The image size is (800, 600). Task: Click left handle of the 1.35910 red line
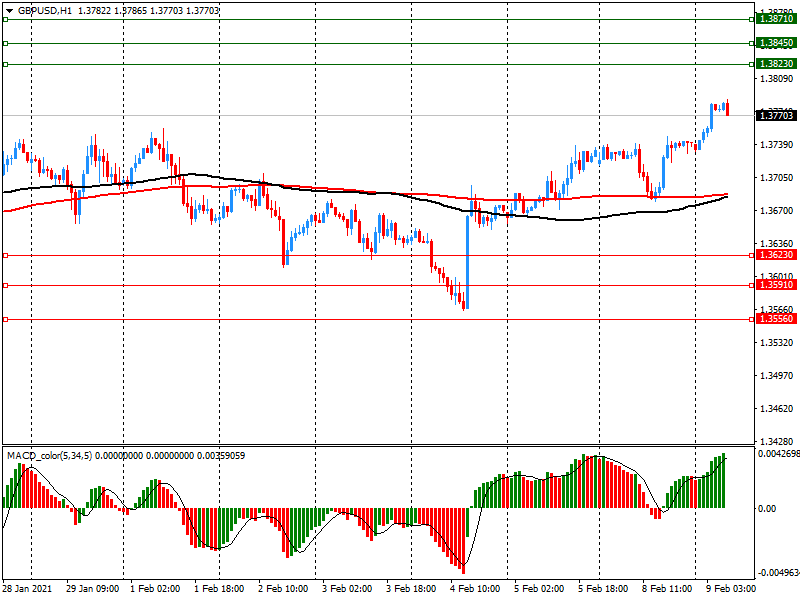click(x=5, y=285)
